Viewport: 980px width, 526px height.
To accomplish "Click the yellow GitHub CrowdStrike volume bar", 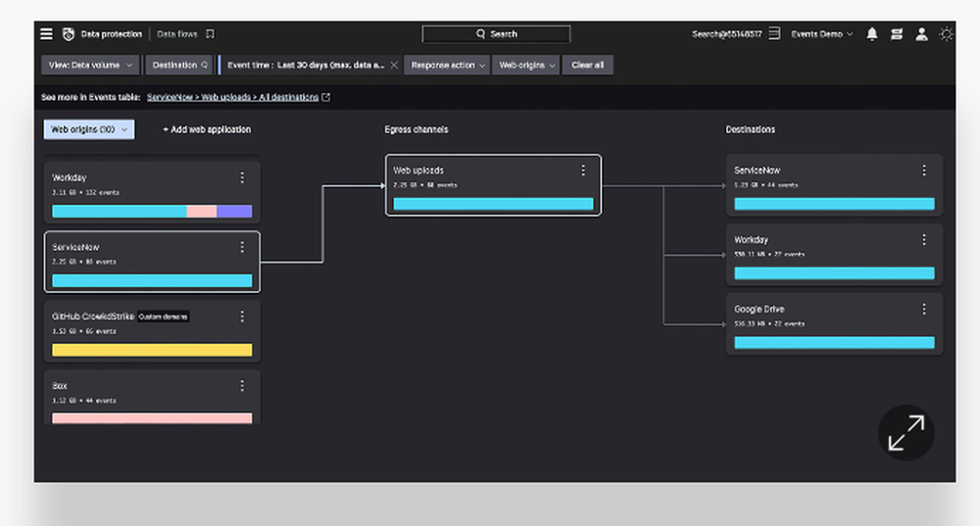I will tap(152, 350).
